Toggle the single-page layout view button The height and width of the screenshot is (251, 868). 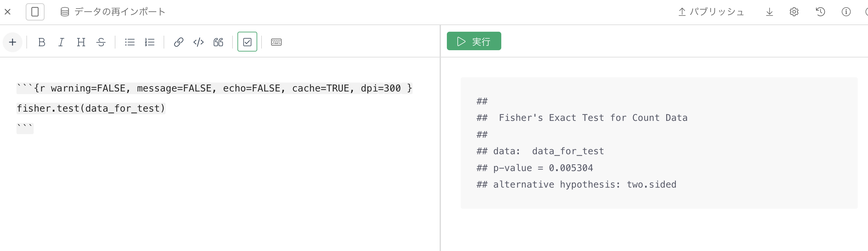coord(35,12)
